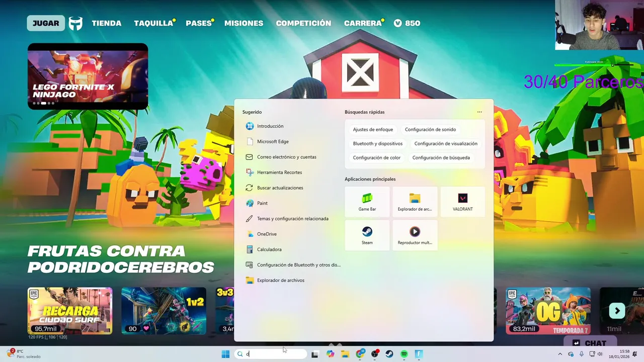Show hidden system tray icons

(x=560, y=354)
